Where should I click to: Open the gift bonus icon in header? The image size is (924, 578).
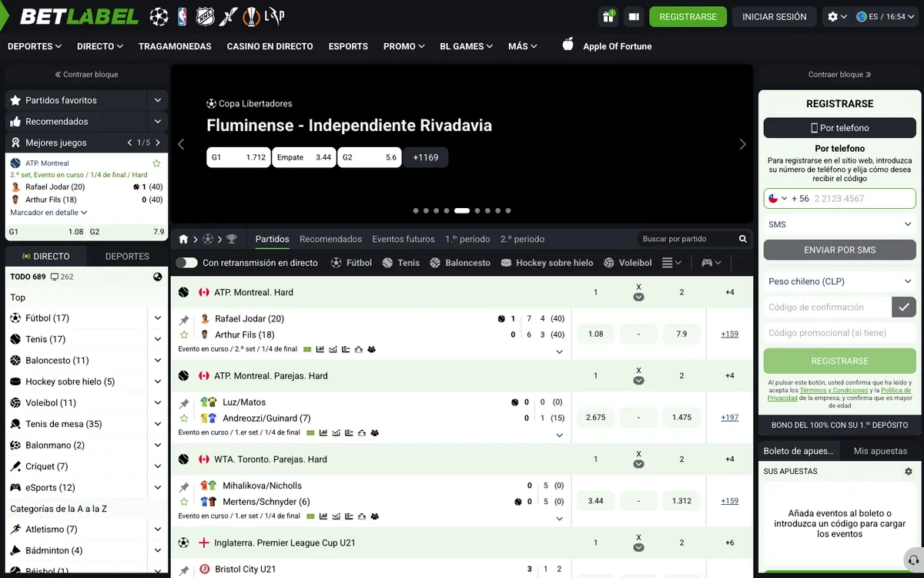point(608,16)
